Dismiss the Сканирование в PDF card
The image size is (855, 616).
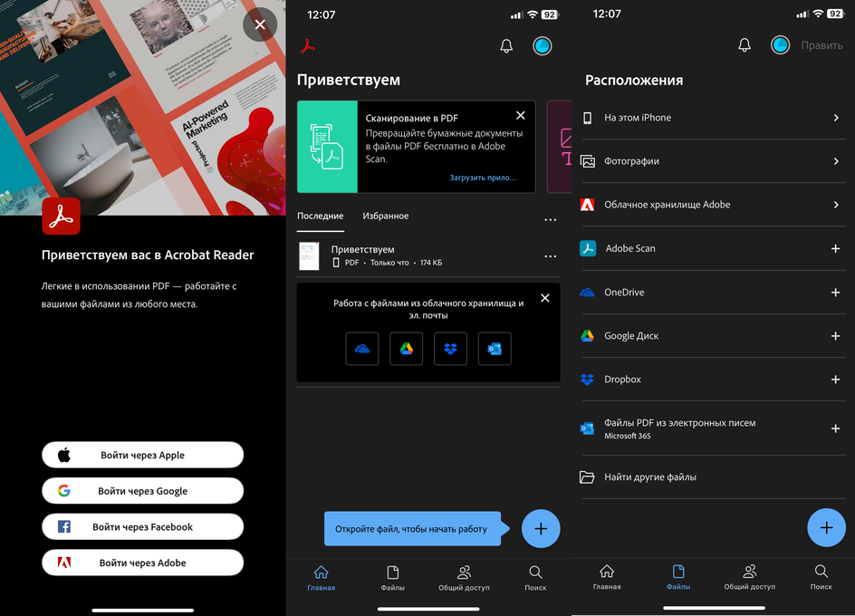521,116
